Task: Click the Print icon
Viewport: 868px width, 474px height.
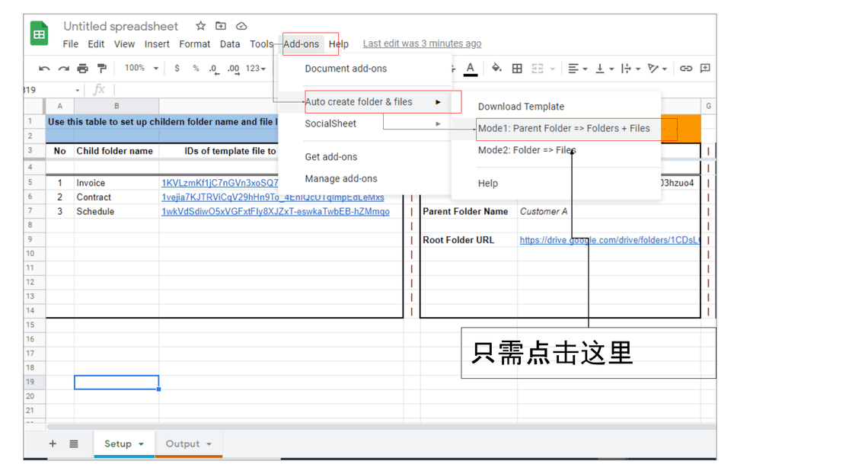Action: click(82, 69)
